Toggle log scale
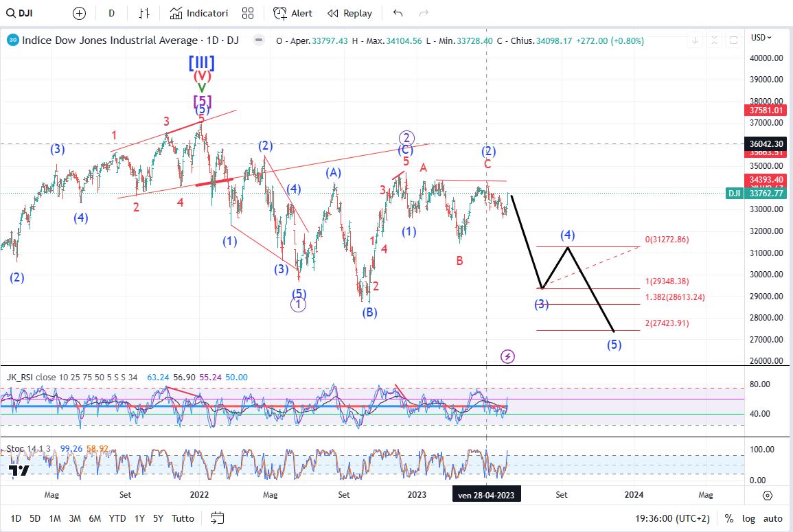The image size is (793, 532). point(748,518)
